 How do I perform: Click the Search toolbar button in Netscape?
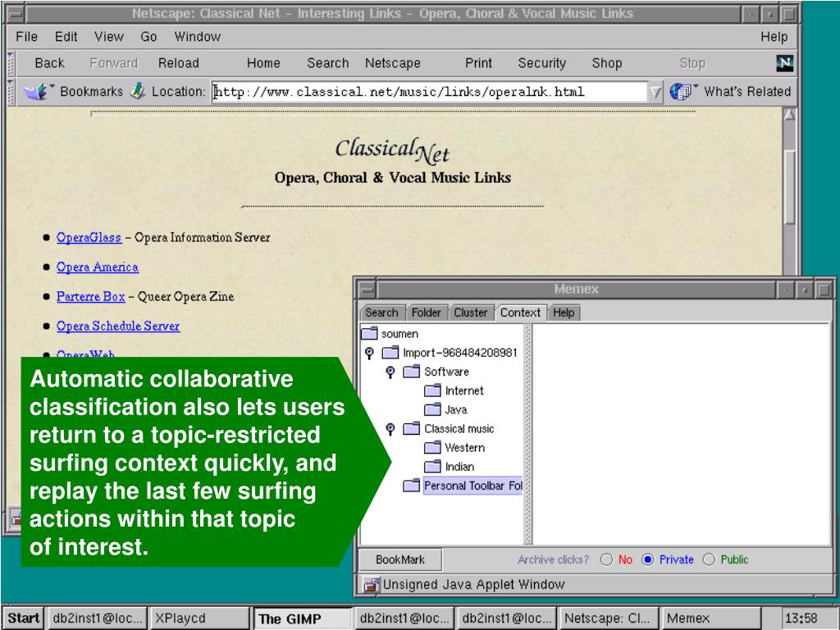[x=327, y=63]
